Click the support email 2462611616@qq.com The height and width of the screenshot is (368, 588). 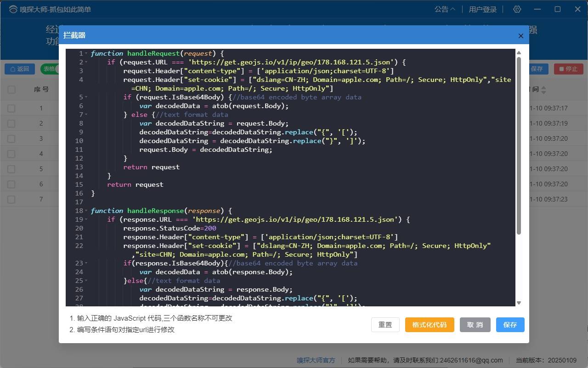(x=470, y=360)
